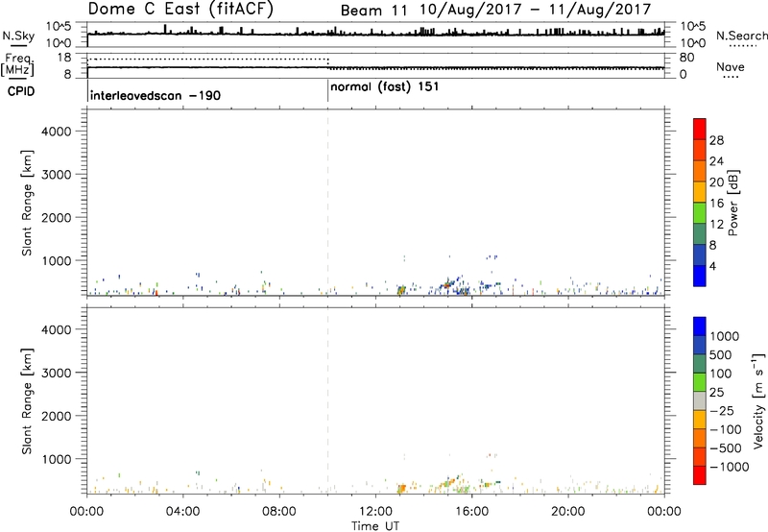Screen dimensions: 768x532
Task: Click the 'CPID' row label
Action: pos(21,91)
